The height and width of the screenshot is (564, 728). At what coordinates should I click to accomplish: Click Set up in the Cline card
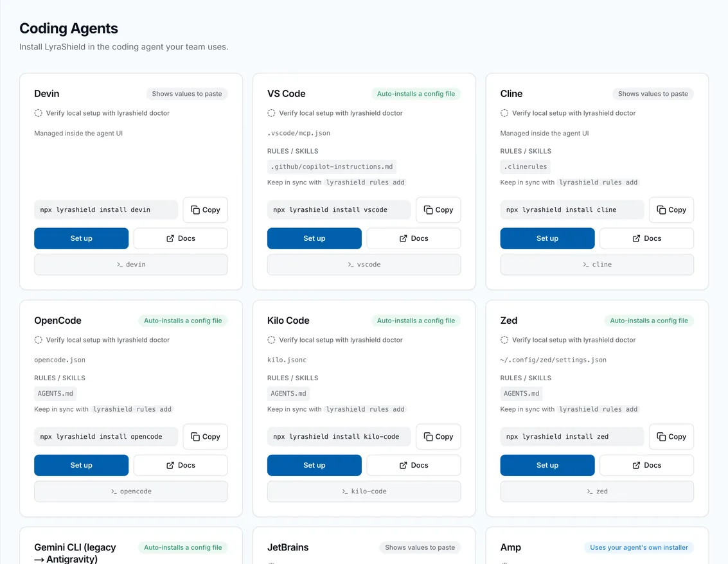point(547,238)
